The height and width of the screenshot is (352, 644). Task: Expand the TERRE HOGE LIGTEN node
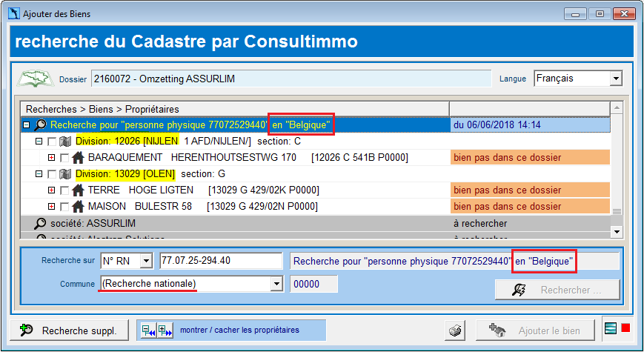51,190
